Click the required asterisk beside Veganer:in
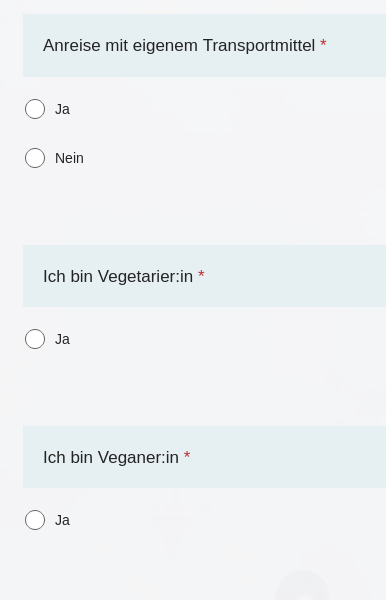 click(x=187, y=455)
